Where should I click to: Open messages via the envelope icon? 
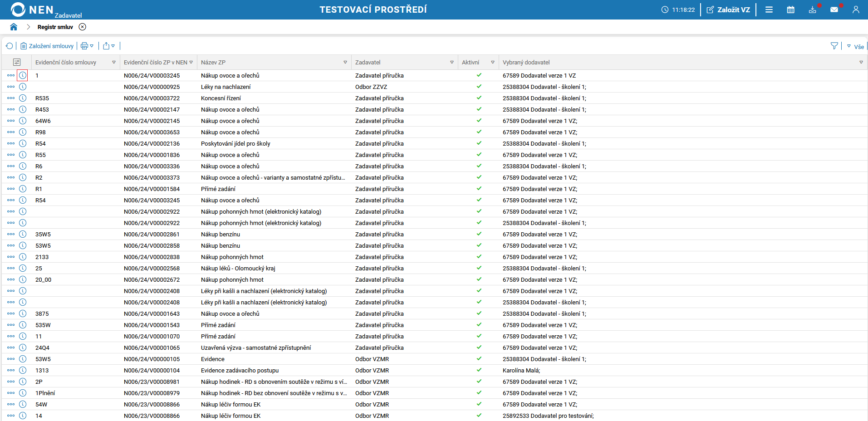(x=835, y=9)
